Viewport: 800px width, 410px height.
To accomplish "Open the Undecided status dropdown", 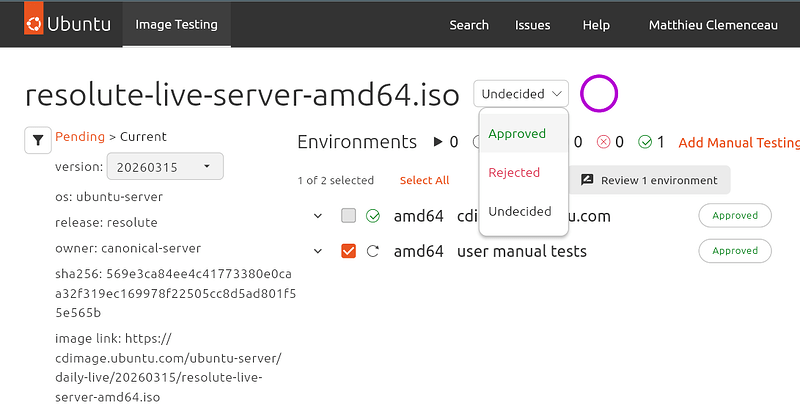I will 521,94.
